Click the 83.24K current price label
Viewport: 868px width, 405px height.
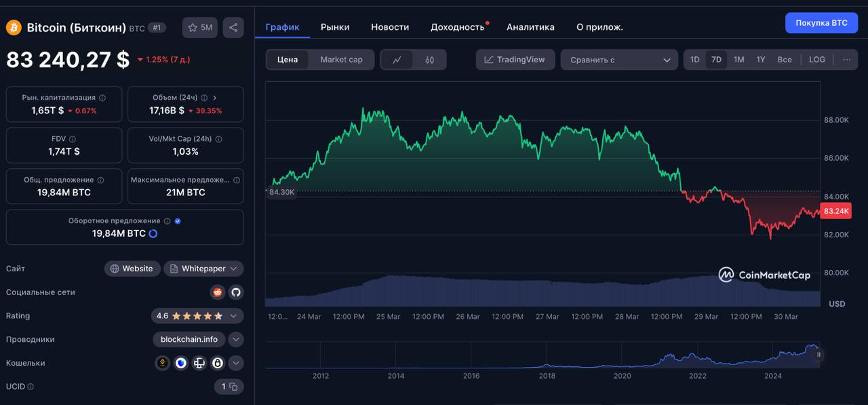pyautogui.click(x=835, y=212)
